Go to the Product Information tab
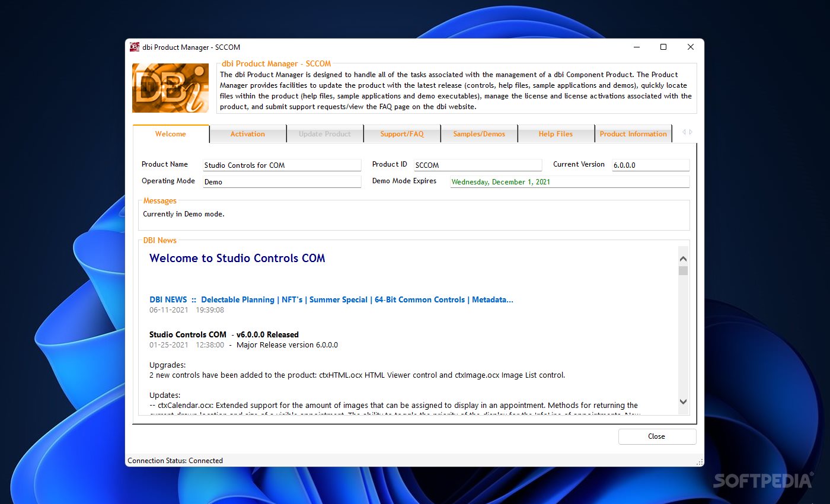 pos(633,134)
